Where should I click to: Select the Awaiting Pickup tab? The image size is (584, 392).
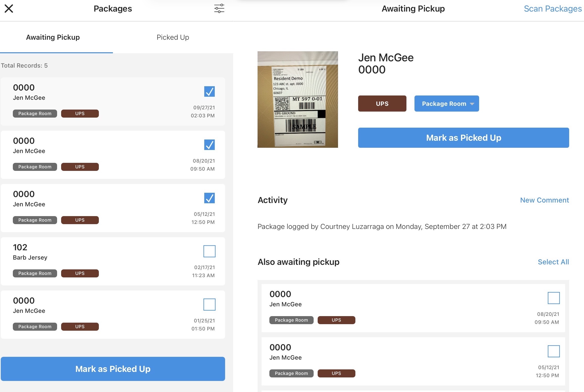click(53, 37)
